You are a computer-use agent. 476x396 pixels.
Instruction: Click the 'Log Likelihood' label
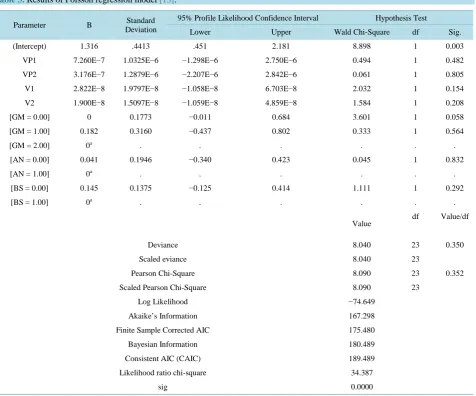click(x=163, y=302)
